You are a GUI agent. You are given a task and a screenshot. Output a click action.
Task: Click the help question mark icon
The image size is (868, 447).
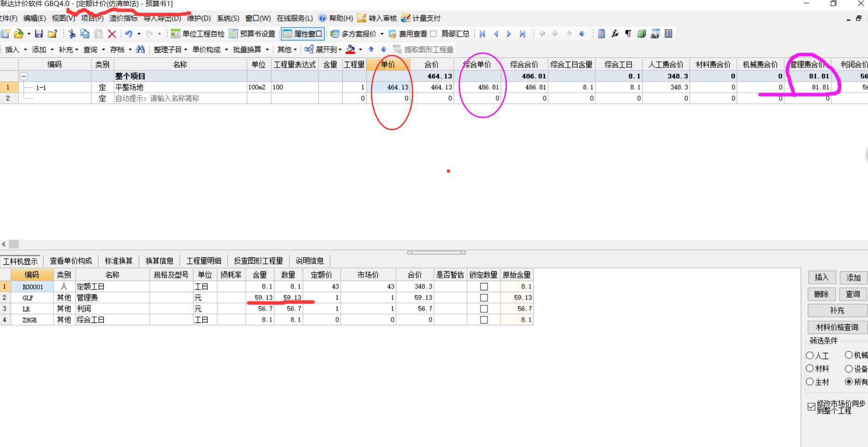coord(322,18)
